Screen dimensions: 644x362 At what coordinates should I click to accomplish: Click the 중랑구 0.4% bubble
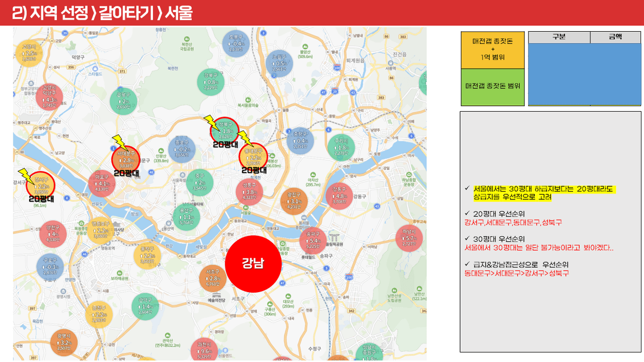[x=300, y=140]
